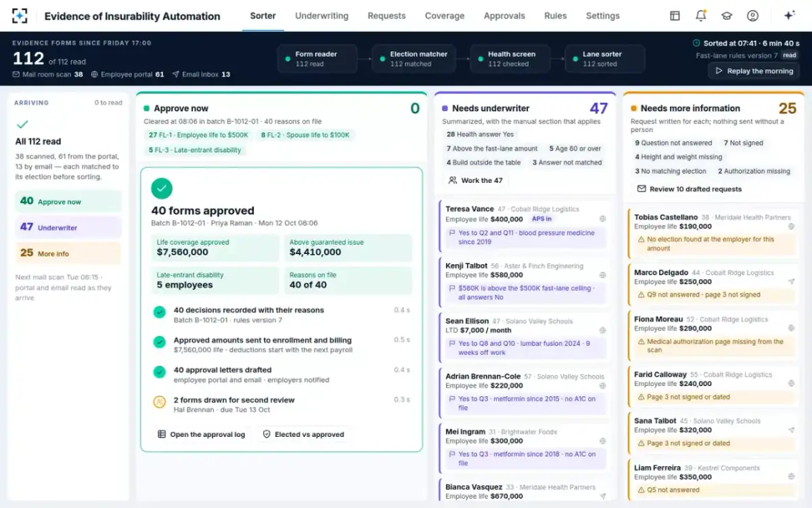Click the read badge beside rules version 7
812x508 pixels.
point(790,56)
